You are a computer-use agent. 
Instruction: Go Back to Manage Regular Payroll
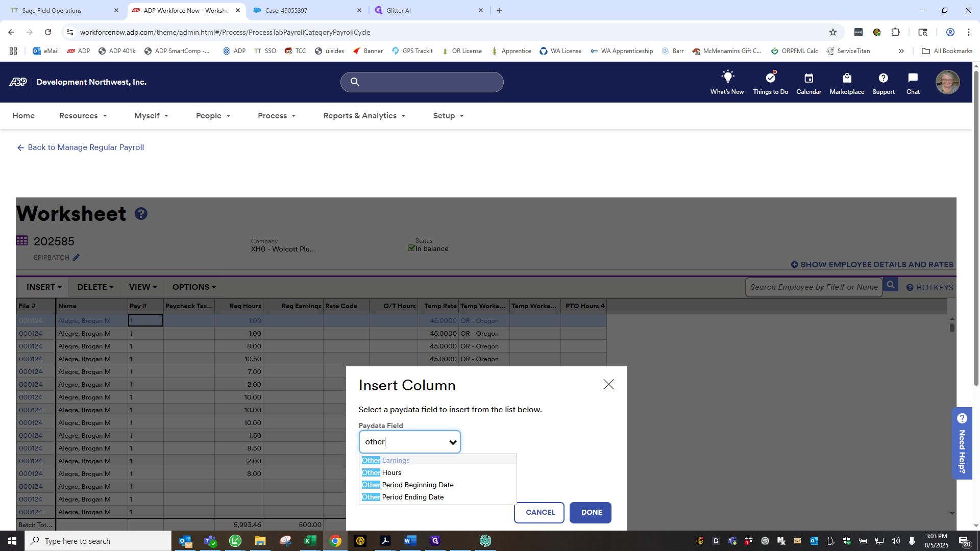[x=81, y=147]
